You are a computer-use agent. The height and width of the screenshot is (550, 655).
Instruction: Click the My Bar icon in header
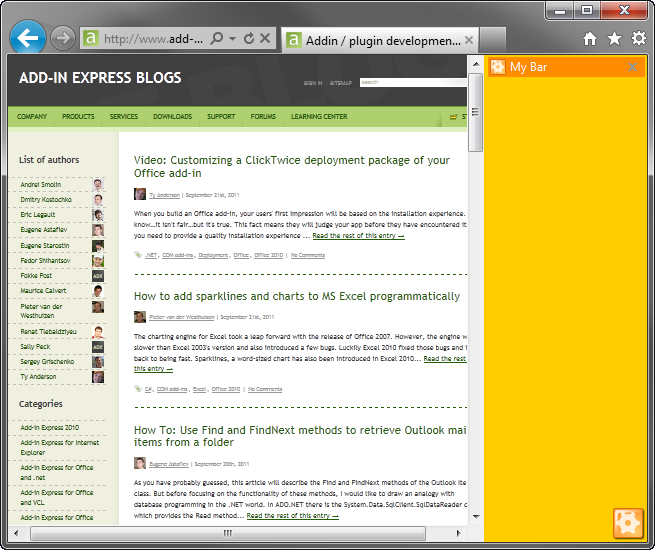pos(498,67)
